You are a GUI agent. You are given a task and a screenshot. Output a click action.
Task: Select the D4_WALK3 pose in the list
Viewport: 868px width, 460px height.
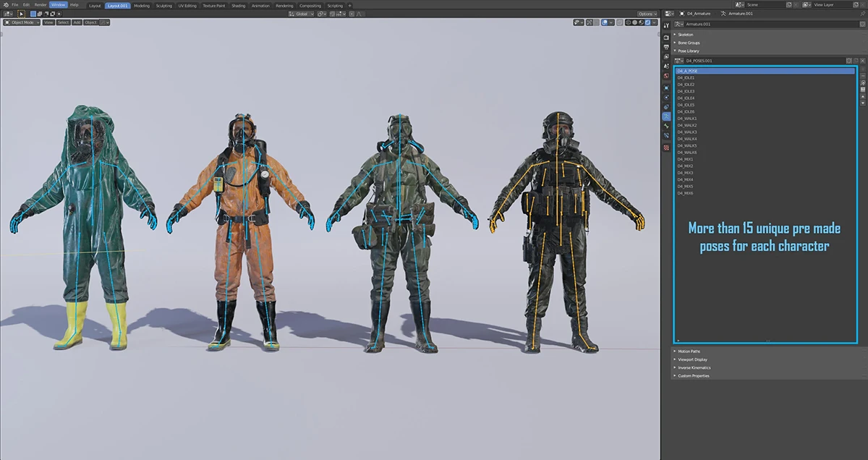[687, 132]
